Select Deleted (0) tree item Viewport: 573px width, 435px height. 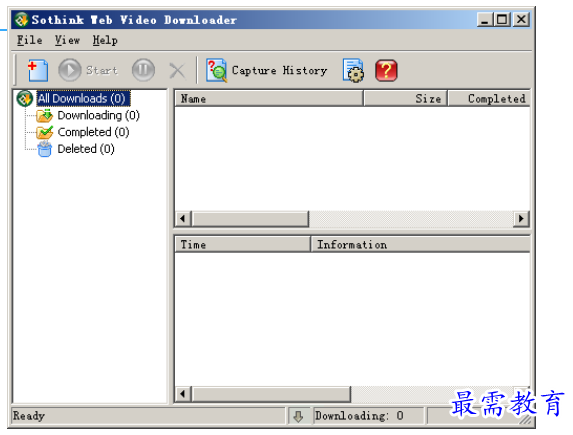pyautogui.click(x=86, y=149)
